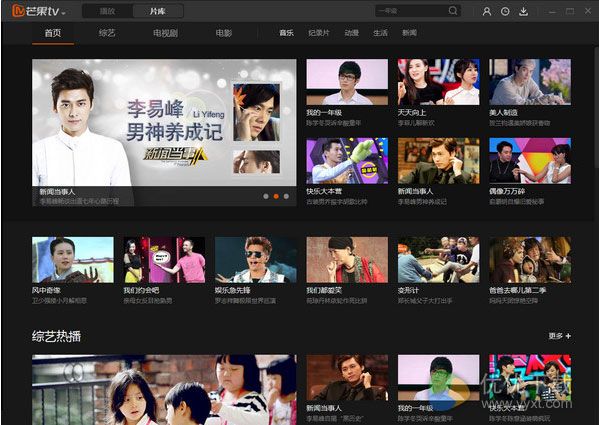Click the 综艺热播 section heading
The width and height of the screenshot is (599, 425).
pyautogui.click(x=57, y=336)
